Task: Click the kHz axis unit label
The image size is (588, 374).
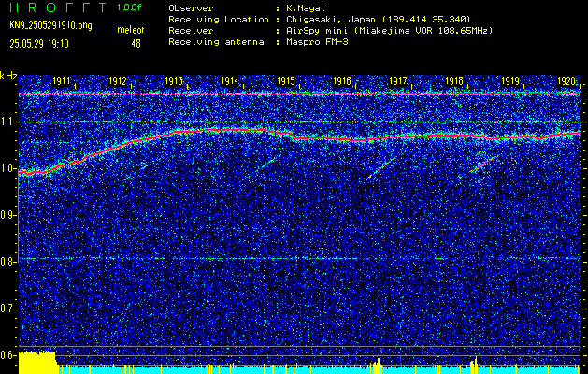Action: pos(8,76)
